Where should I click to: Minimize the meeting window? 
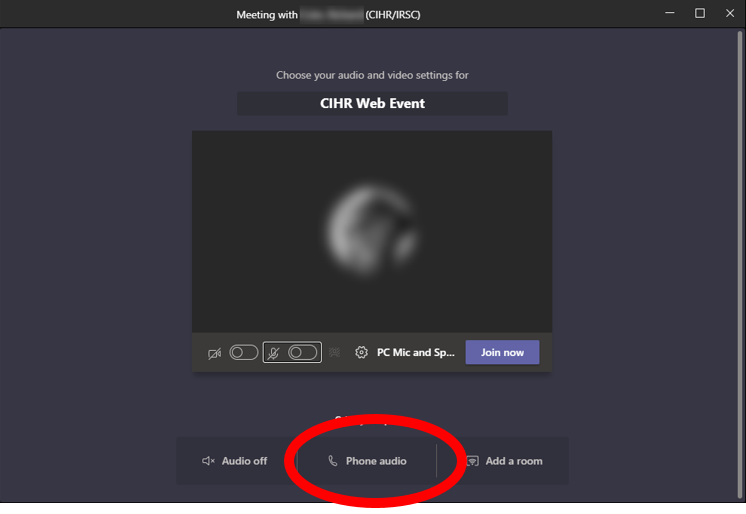point(670,13)
